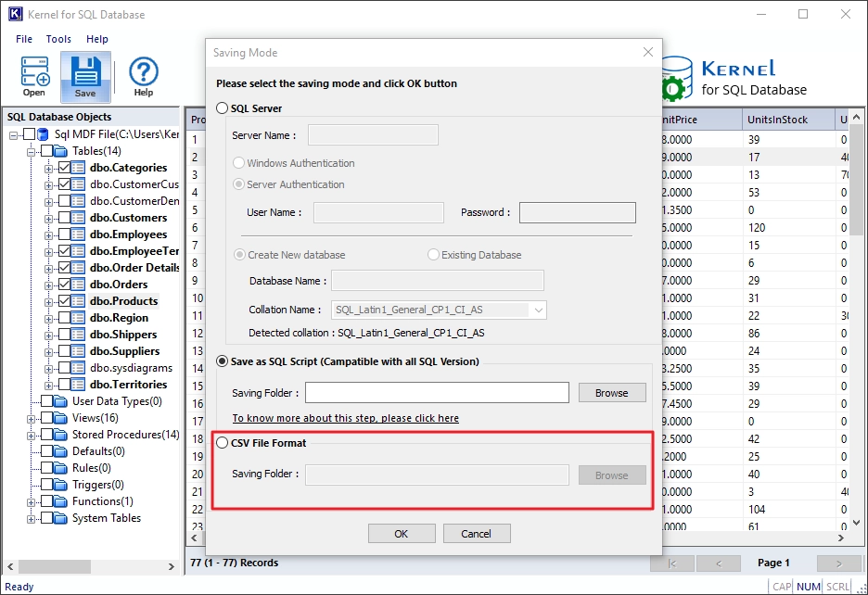Click the dbo.Orders table icon

[x=78, y=285]
